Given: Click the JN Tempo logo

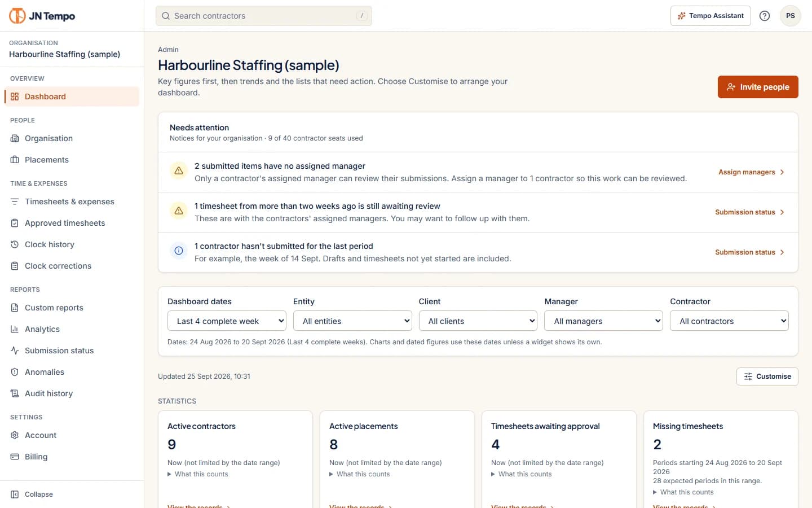Looking at the screenshot, I should pyautogui.click(x=42, y=16).
